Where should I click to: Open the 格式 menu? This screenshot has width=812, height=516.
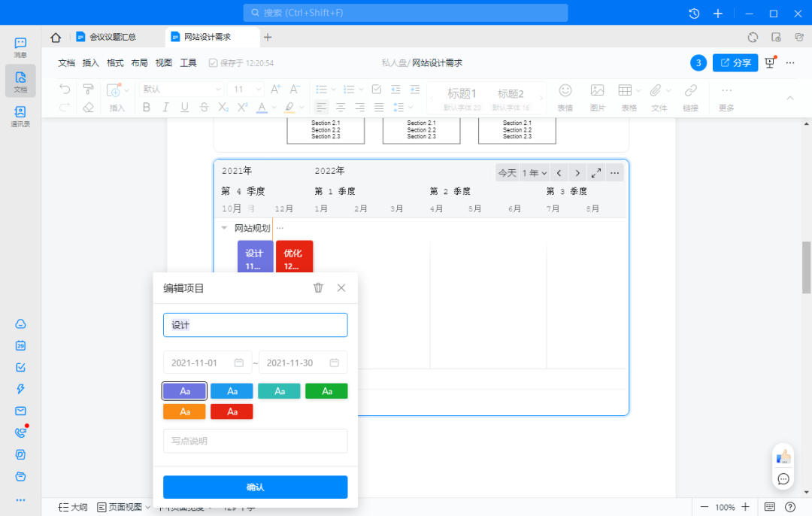point(115,62)
